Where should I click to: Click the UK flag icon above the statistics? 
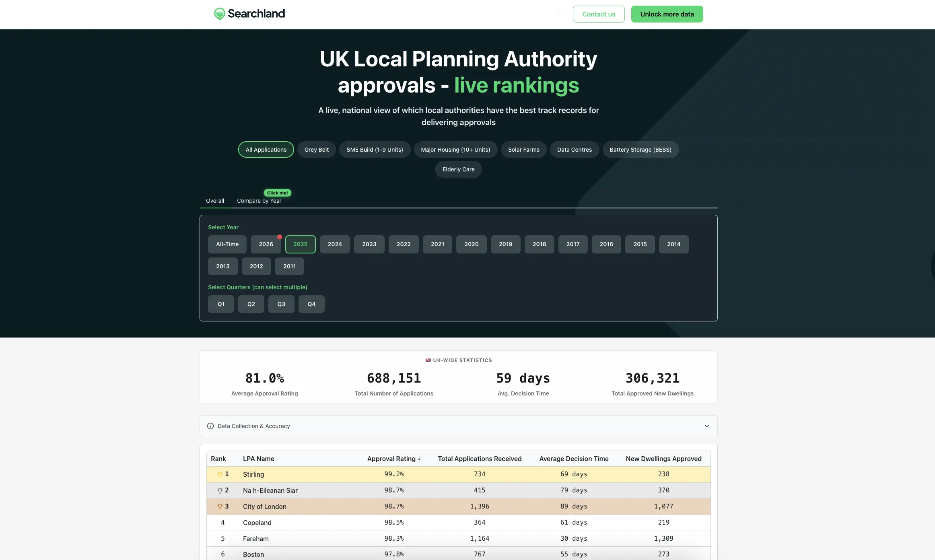(x=428, y=360)
